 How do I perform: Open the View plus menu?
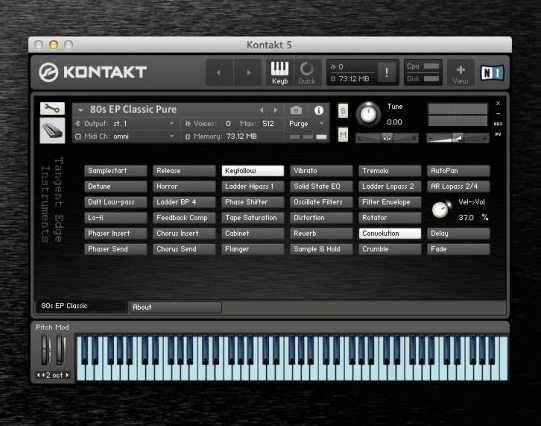tap(460, 72)
